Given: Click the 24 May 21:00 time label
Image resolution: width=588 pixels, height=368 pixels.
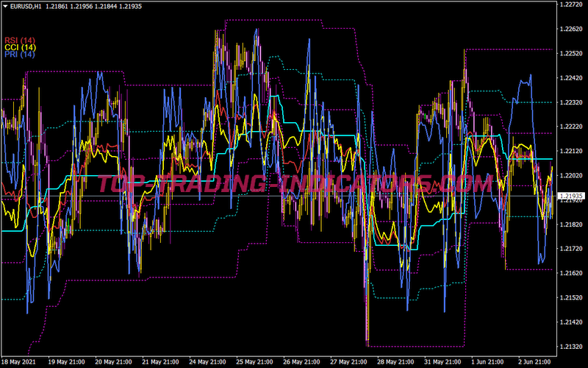Looking at the screenshot, I should pos(207,362).
